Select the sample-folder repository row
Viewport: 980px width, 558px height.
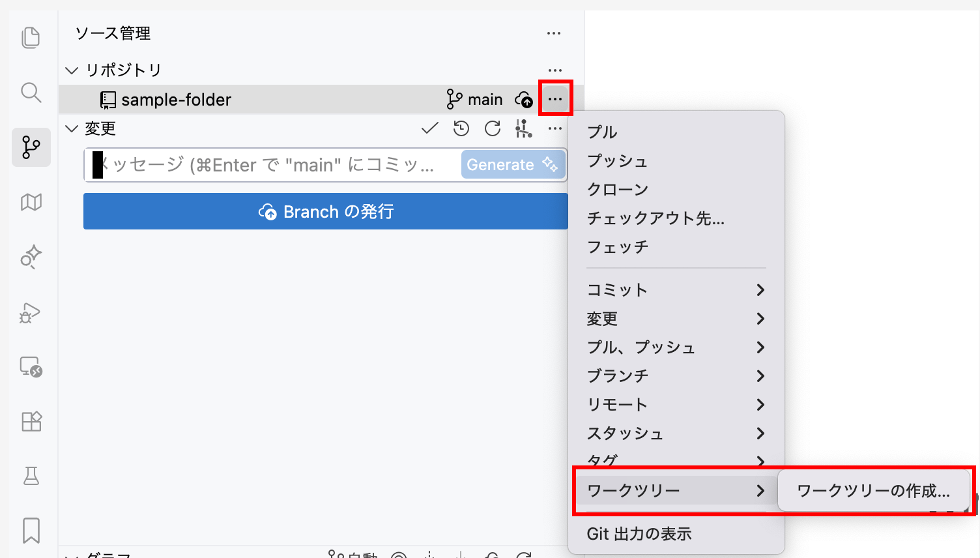pyautogui.click(x=261, y=100)
